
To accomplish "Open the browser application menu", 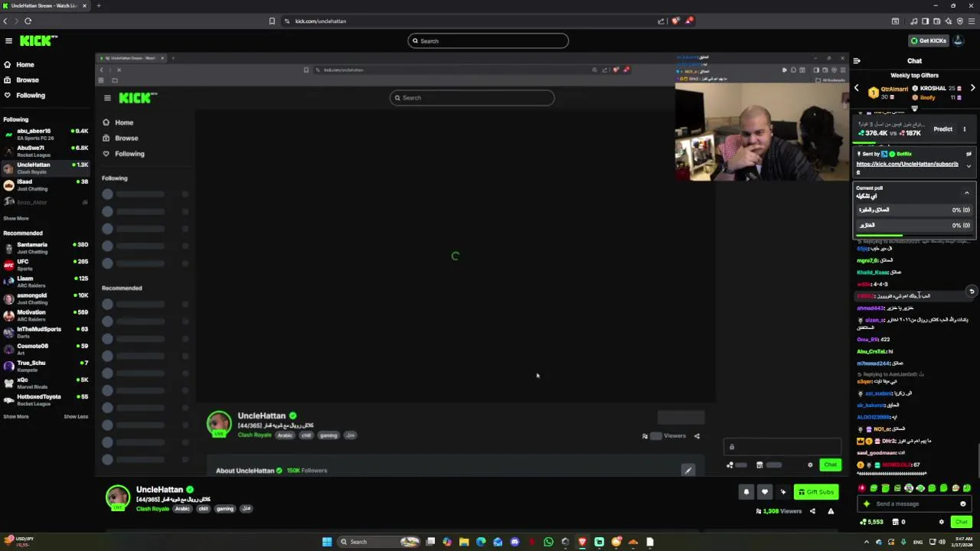I will [x=972, y=21].
